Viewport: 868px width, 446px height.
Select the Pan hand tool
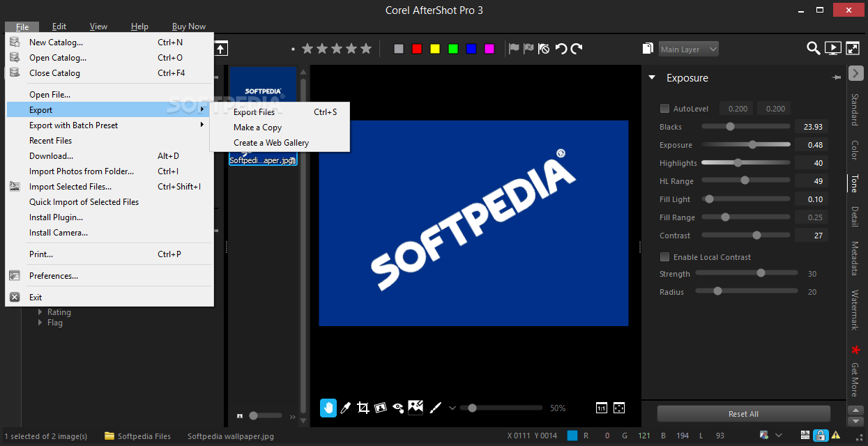pos(328,408)
